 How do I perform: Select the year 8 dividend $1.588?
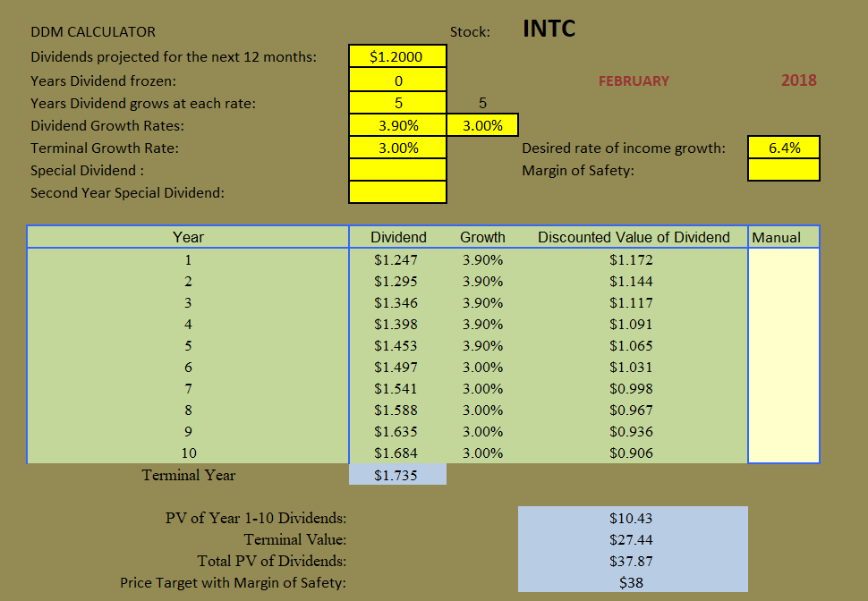pos(396,411)
